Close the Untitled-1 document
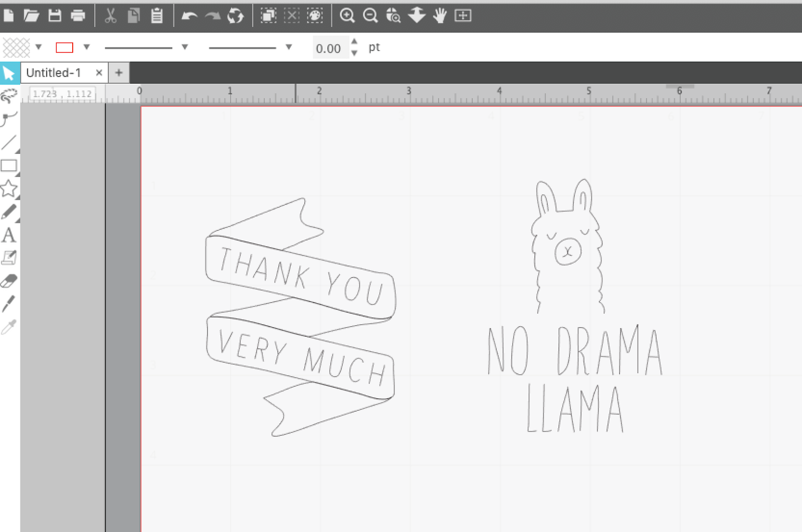The width and height of the screenshot is (802, 532). (x=99, y=72)
